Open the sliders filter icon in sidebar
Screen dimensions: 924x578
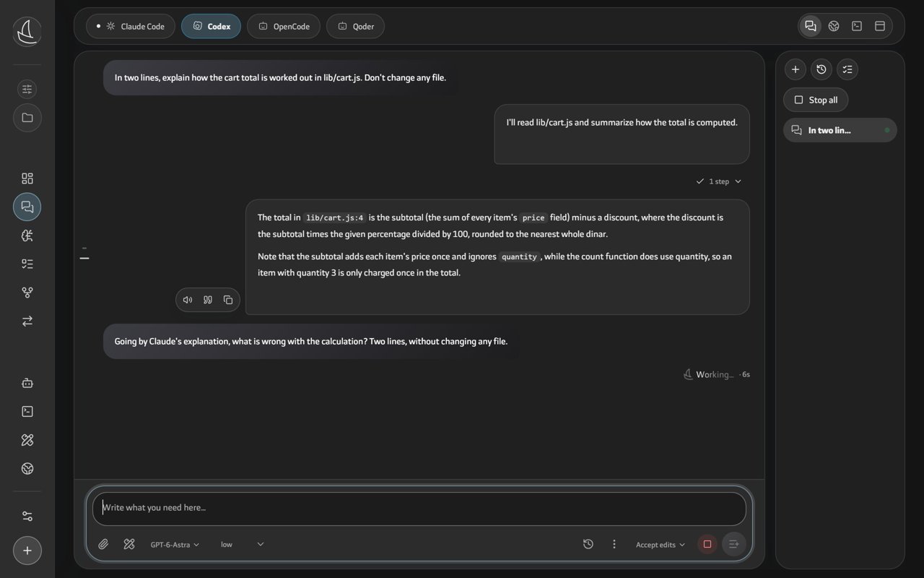[27, 90]
